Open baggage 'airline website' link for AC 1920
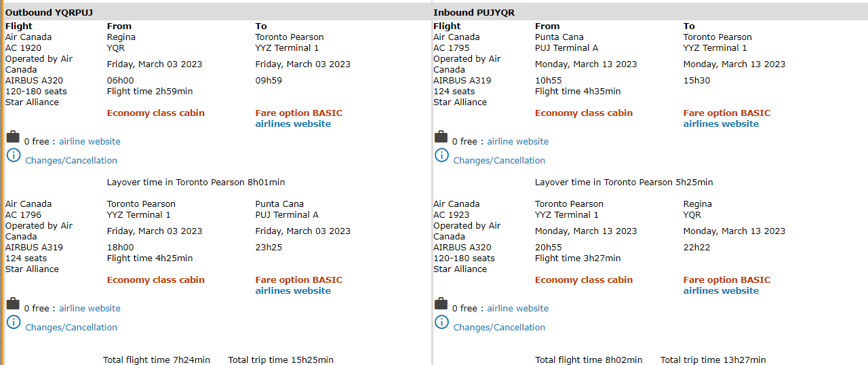The width and height of the screenshot is (868, 365). [90, 142]
